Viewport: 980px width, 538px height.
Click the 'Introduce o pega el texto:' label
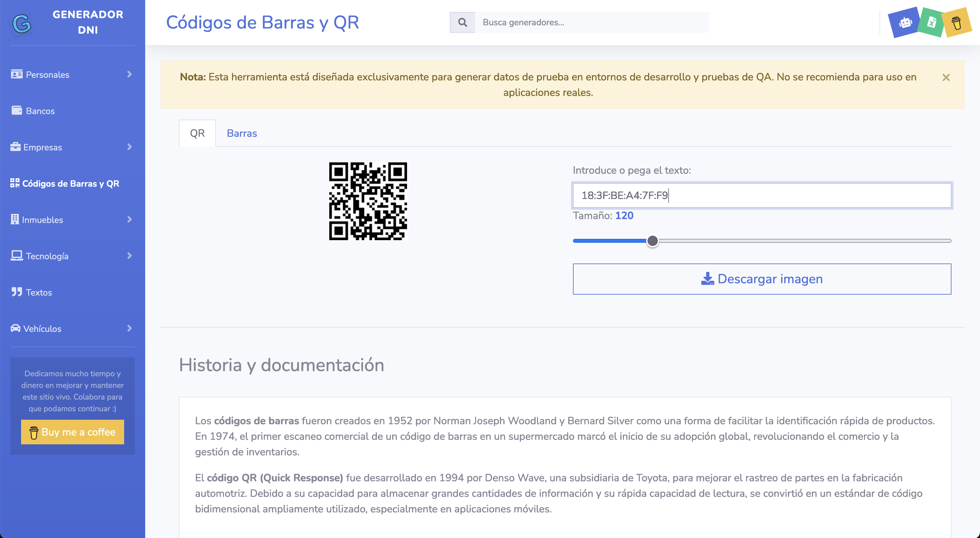(632, 170)
